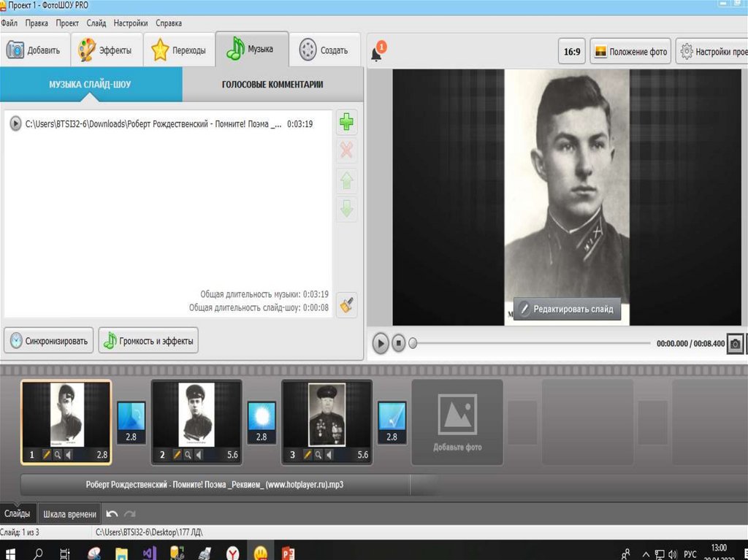This screenshot has width=748, height=560.
Task: Click the camera snapshot icon in preview
Action: click(x=736, y=343)
